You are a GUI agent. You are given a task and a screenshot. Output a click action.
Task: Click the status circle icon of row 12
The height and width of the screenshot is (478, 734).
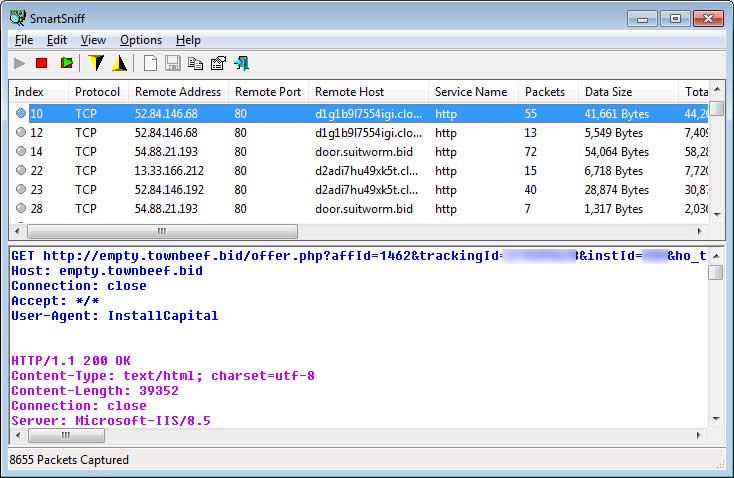[x=21, y=132]
